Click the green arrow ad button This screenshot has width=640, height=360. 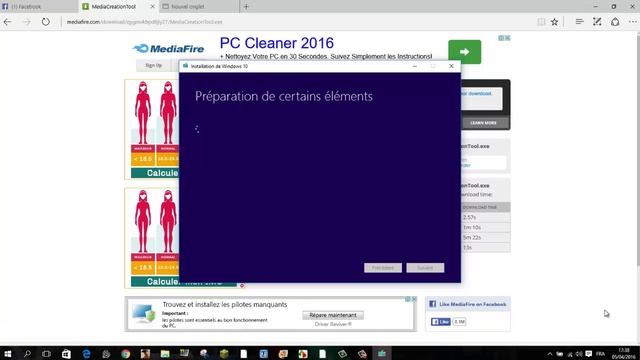click(x=464, y=52)
